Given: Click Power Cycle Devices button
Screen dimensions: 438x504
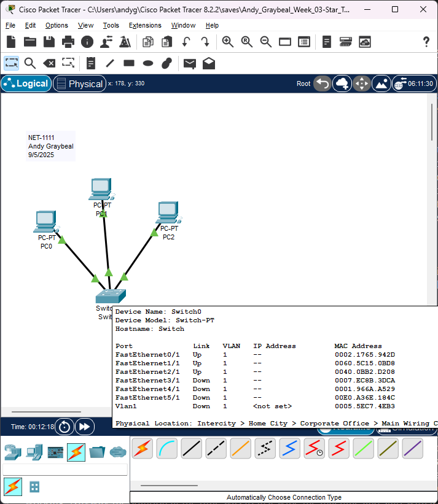Looking at the screenshot, I should click(x=65, y=426).
